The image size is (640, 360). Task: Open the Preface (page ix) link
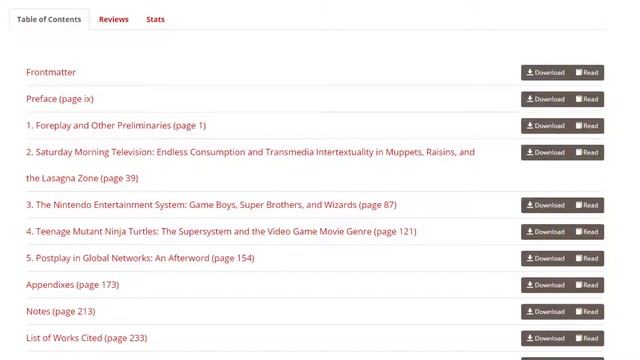(60, 99)
